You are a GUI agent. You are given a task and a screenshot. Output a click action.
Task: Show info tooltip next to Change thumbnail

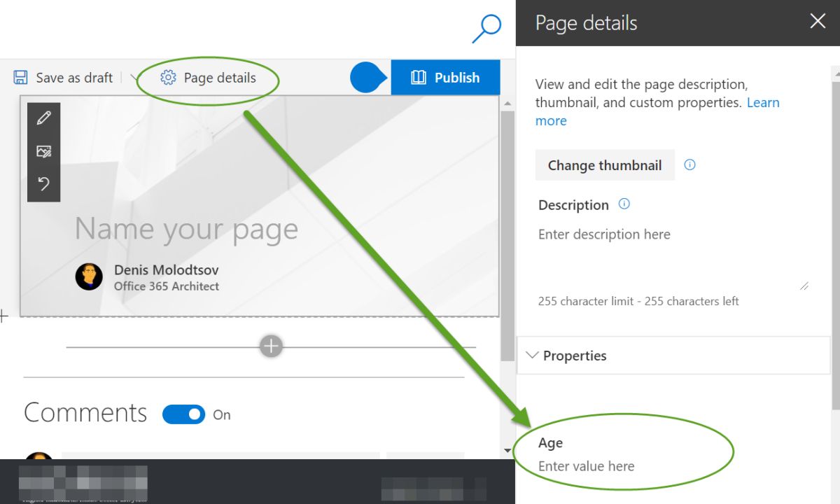(689, 165)
